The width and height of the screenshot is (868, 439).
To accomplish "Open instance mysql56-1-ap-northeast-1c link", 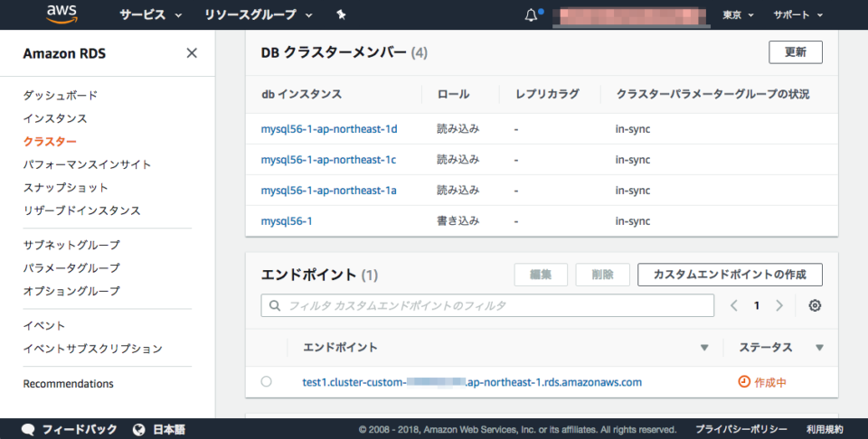I will [x=328, y=160].
